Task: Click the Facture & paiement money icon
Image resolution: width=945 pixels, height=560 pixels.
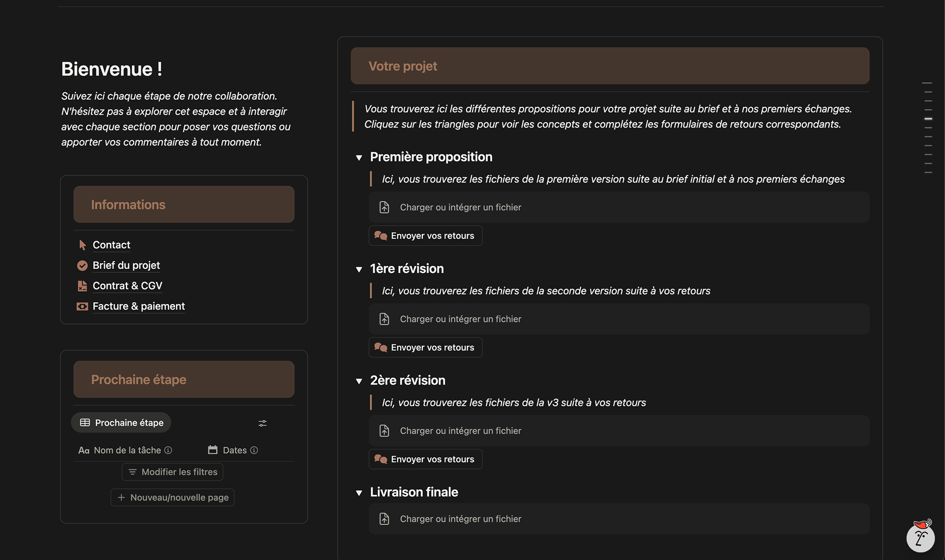Action: click(x=82, y=307)
